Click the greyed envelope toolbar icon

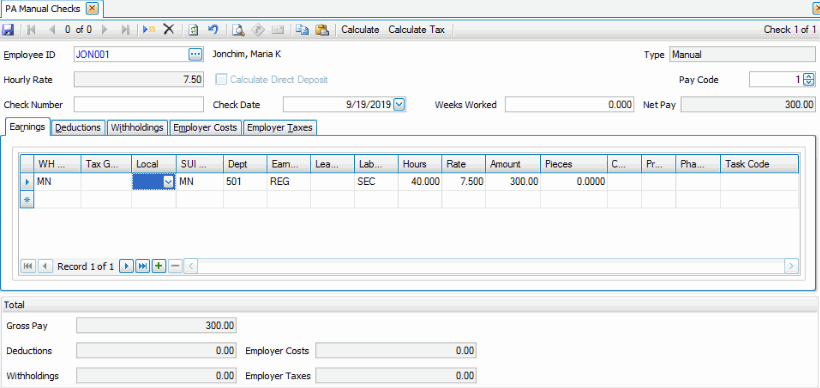coord(277,30)
